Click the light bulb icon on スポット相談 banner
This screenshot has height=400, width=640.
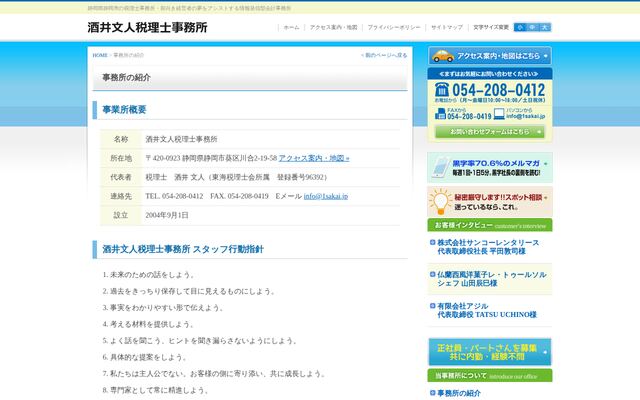(440, 202)
